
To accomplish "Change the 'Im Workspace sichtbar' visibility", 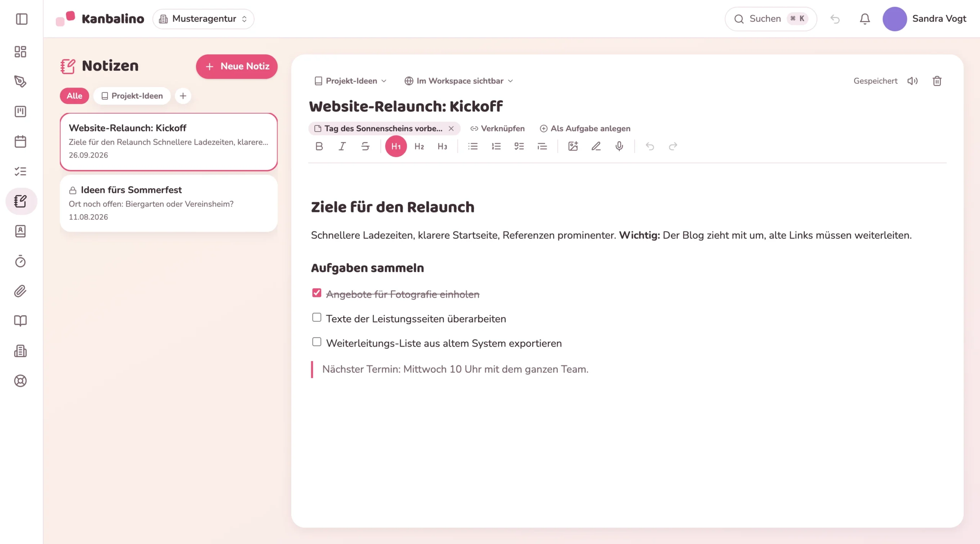I will click(459, 81).
